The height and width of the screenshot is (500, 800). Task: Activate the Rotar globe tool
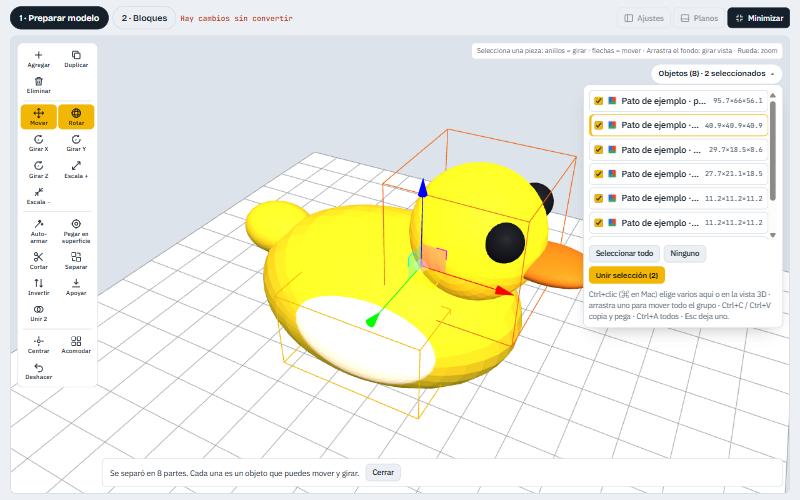[76, 116]
